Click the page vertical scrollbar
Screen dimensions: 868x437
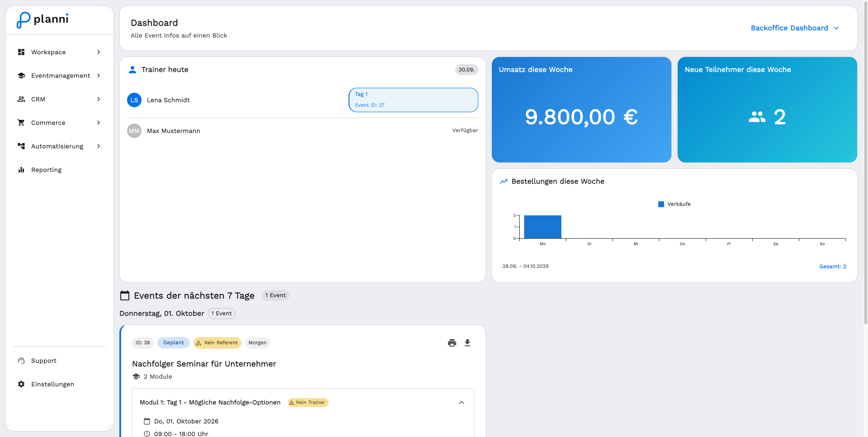865,163
